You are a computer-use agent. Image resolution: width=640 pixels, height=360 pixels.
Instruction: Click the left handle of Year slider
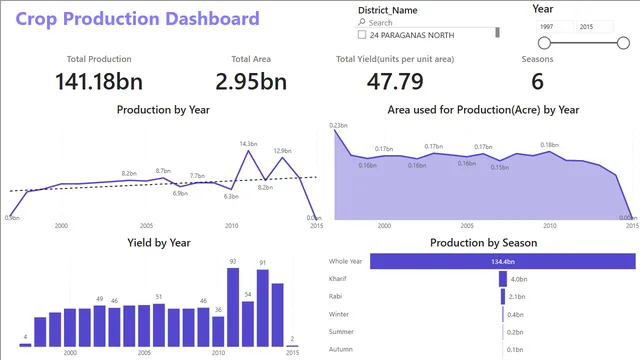click(544, 43)
